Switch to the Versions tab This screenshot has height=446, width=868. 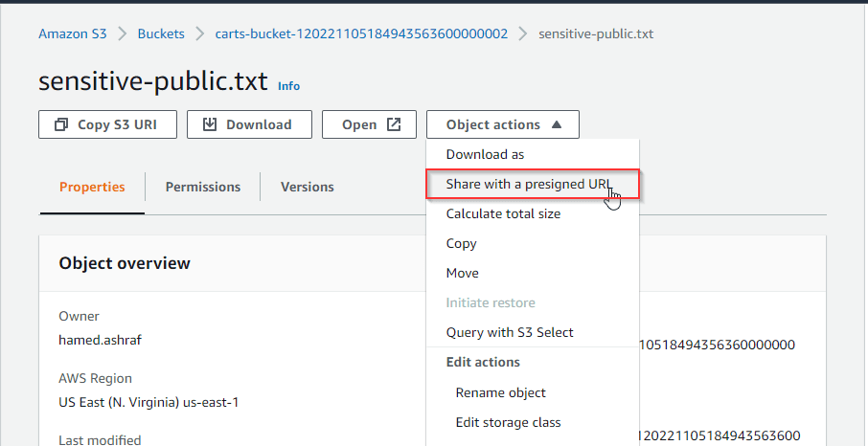pyautogui.click(x=307, y=187)
